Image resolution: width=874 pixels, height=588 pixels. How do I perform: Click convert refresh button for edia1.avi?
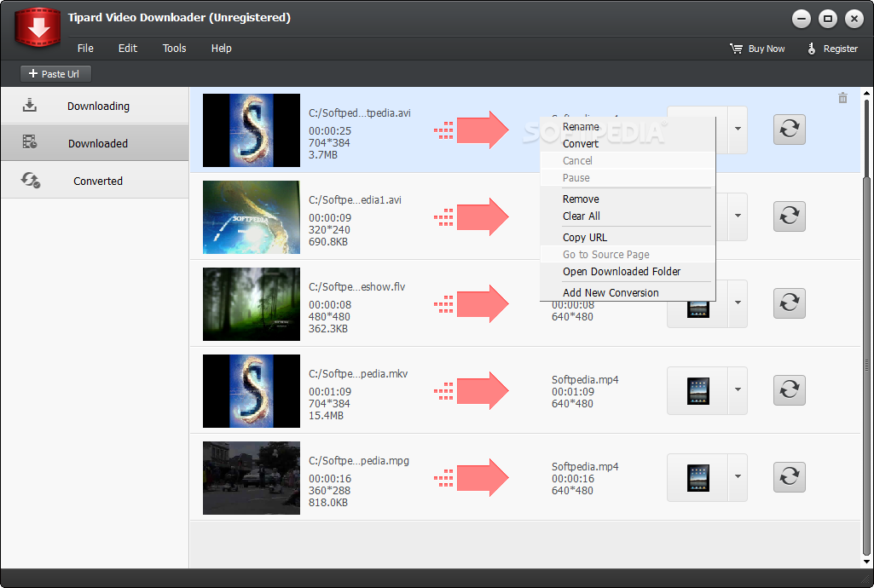pyautogui.click(x=790, y=216)
